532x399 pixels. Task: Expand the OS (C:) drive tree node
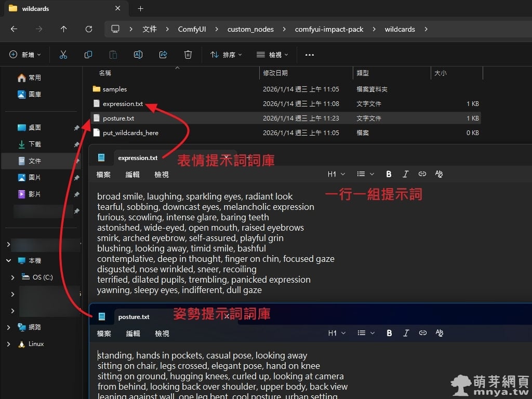pos(12,277)
